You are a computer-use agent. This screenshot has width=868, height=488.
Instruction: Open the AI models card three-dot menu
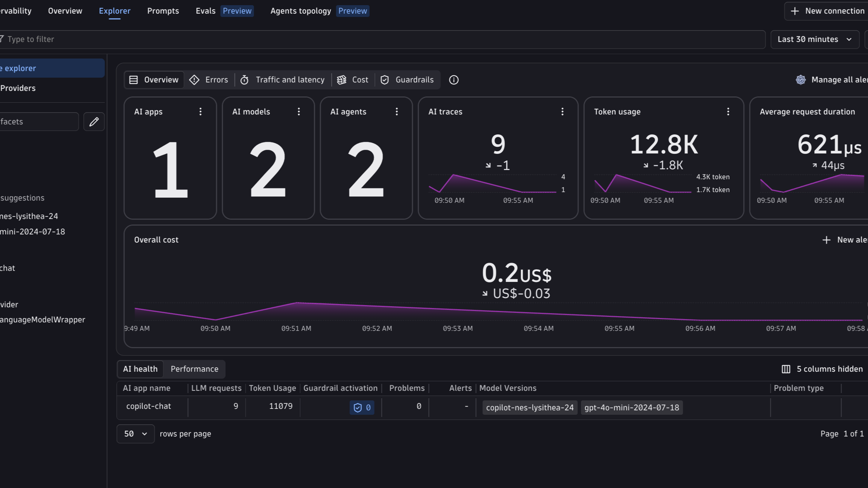pos(299,112)
